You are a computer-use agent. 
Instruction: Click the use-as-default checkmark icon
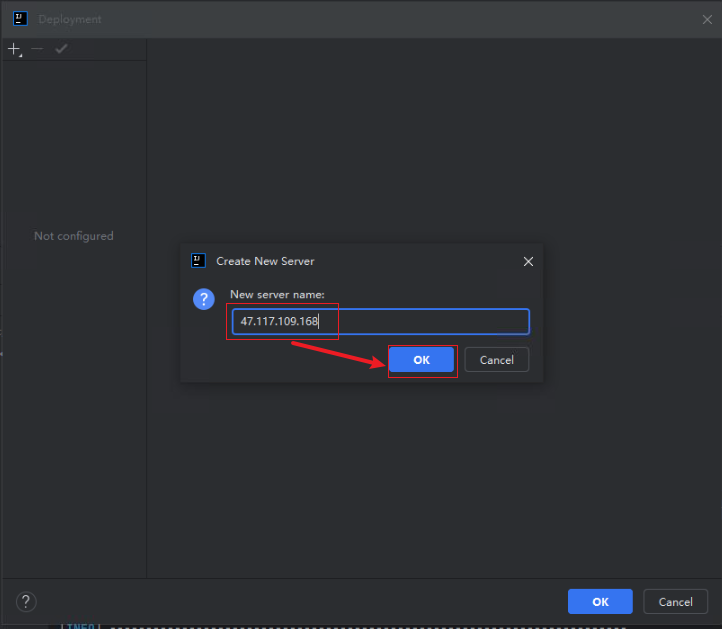[61, 48]
